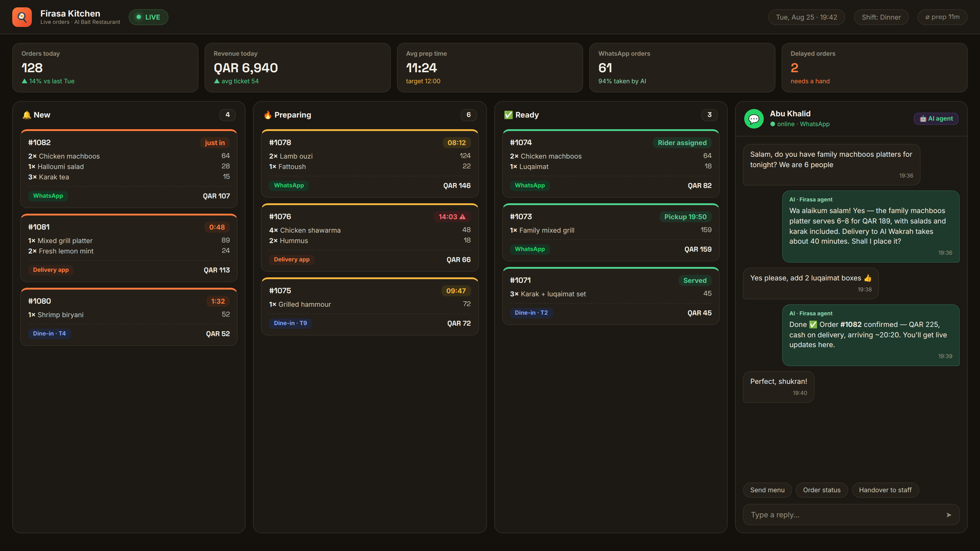
Task: Open order #1073 Family mixed grill card
Action: coord(611,233)
